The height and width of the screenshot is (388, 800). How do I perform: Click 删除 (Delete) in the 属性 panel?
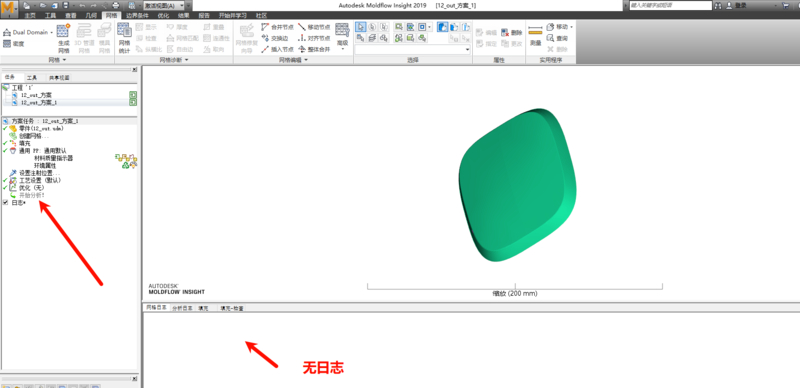click(x=512, y=33)
